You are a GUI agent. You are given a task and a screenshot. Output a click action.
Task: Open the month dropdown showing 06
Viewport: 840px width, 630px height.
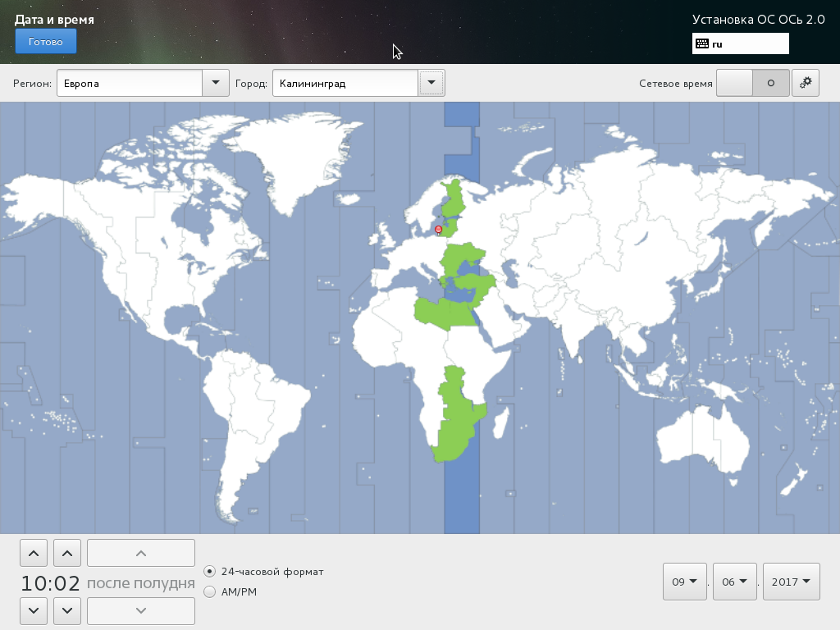pyautogui.click(x=734, y=582)
